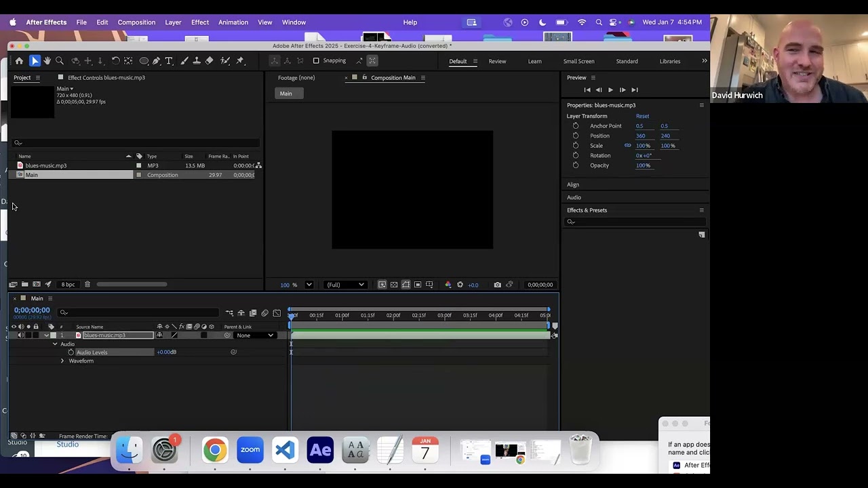Screen dimensions: 868x488
Task: Select the Ellipse shape tool
Action: 144,61
